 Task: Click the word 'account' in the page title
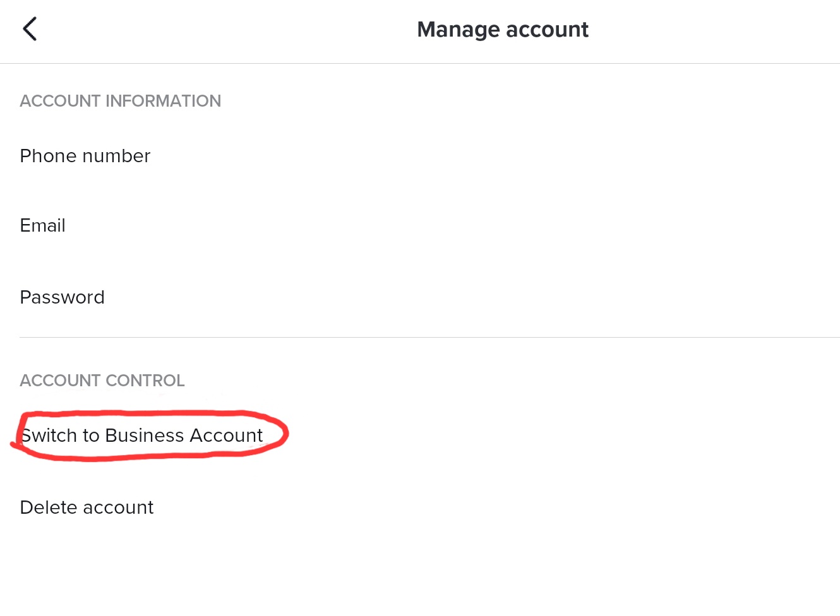coord(547,30)
